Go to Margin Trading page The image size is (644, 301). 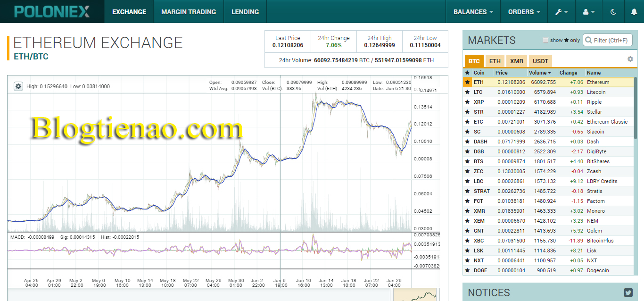pos(189,12)
